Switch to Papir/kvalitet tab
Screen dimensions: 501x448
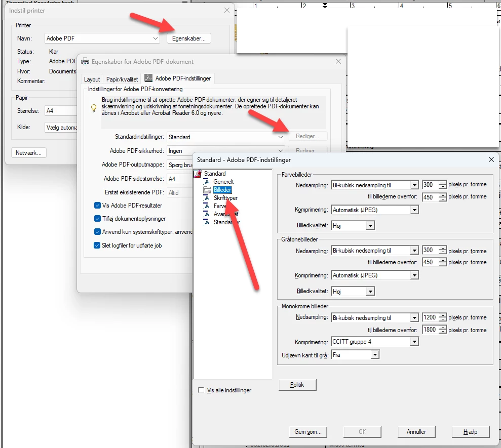pos(122,79)
